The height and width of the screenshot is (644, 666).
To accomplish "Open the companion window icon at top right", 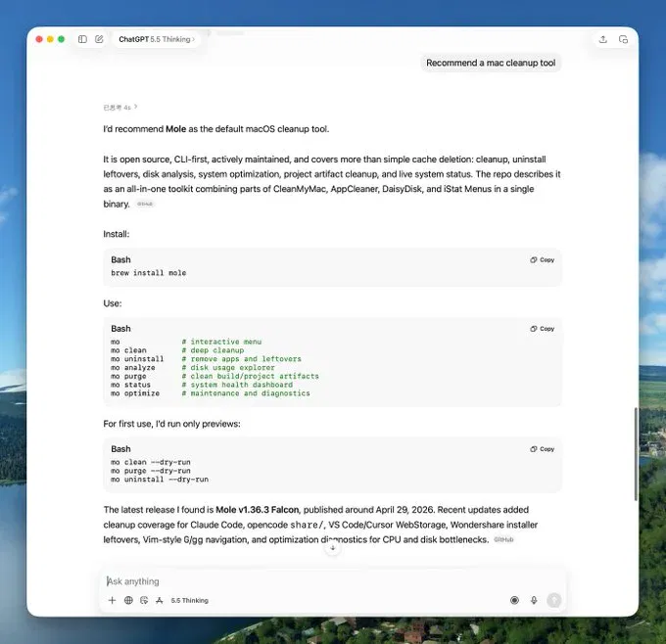I will (623, 39).
